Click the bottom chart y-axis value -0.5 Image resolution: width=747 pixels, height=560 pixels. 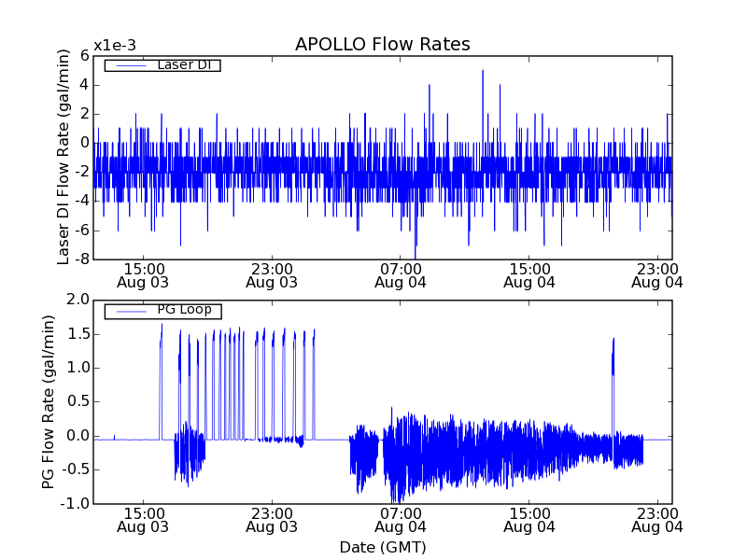77,469
